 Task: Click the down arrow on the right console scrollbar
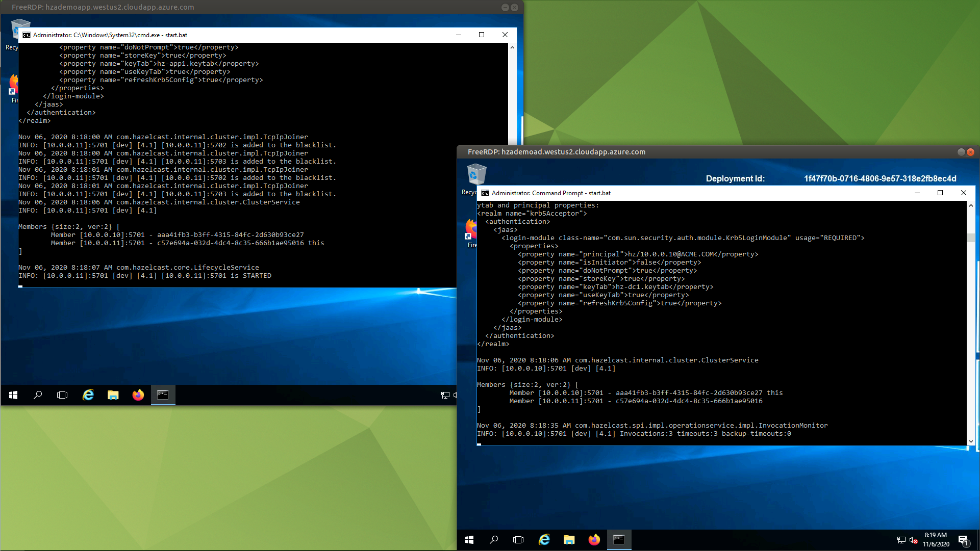[x=971, y=440]
